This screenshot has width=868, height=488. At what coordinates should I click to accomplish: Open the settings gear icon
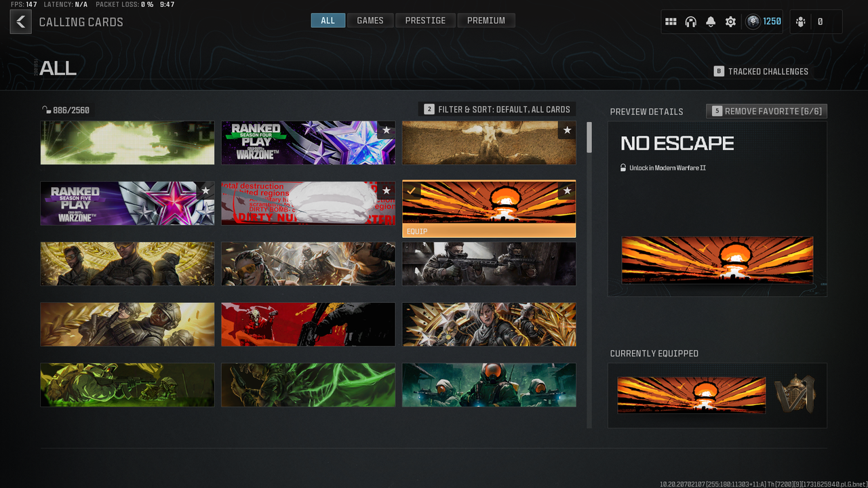click(730, 22)
